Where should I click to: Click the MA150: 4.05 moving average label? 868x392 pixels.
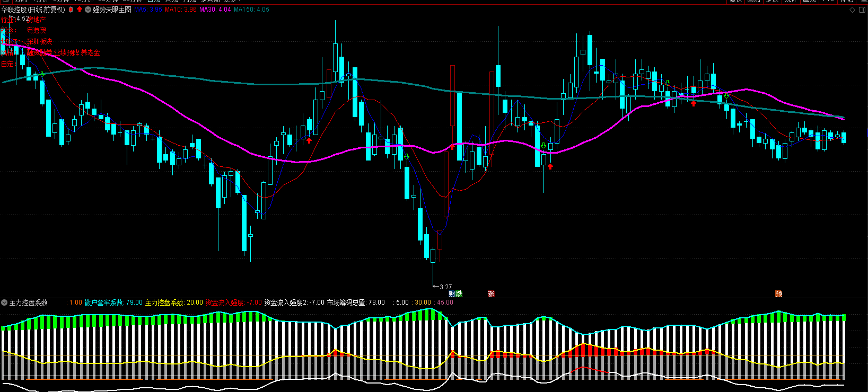(x=251, y=10)
